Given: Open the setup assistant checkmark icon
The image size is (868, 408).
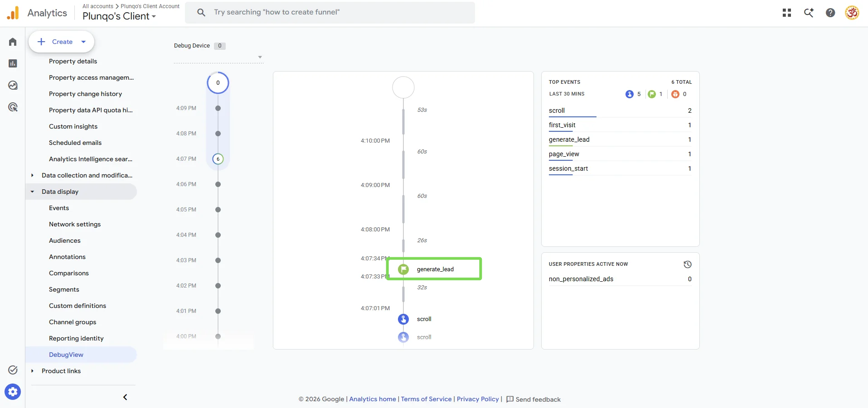Looking at the screenshot, I should (13, 370).
